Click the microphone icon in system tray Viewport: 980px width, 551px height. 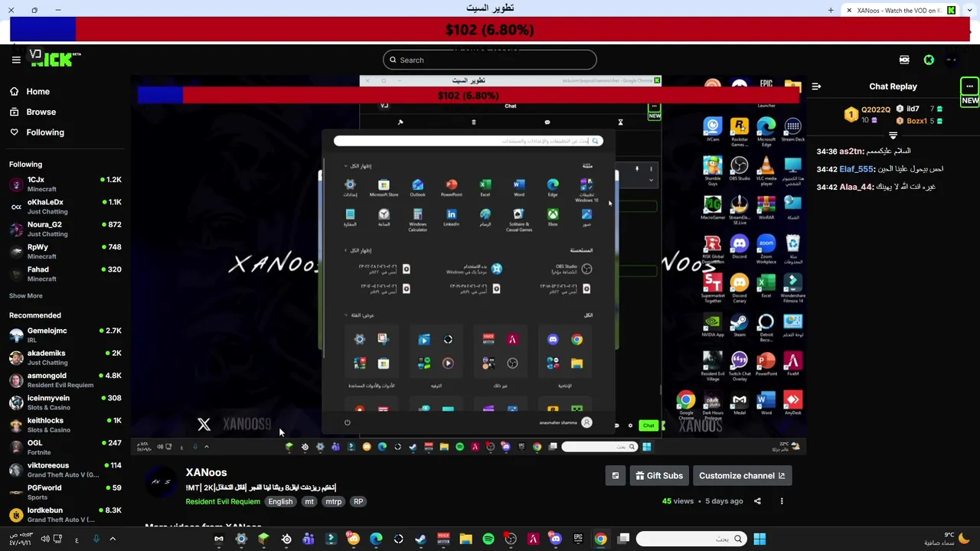point(96,539)
